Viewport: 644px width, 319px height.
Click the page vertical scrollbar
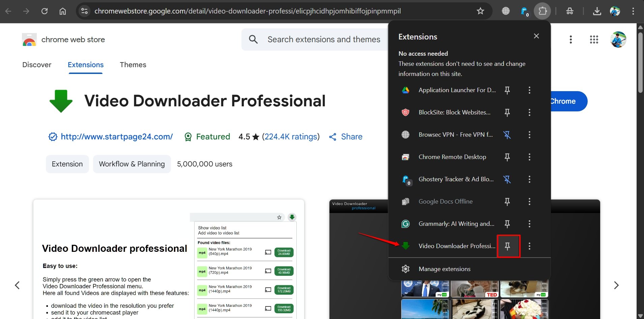tap(640, 62)
